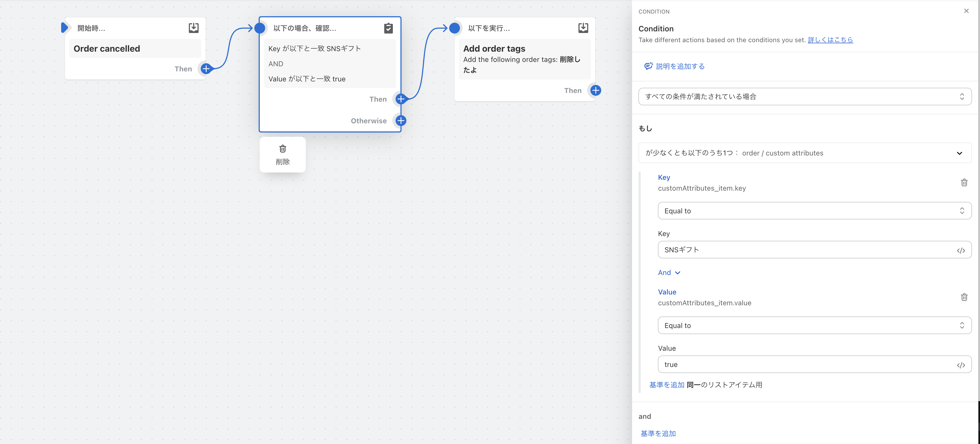Insert variable in SNSギフト Key field
980x444 pixels.
(x=961, y=250)
